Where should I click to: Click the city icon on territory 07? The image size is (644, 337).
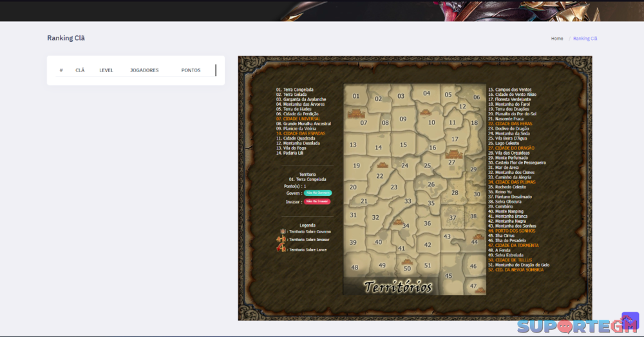355,113
